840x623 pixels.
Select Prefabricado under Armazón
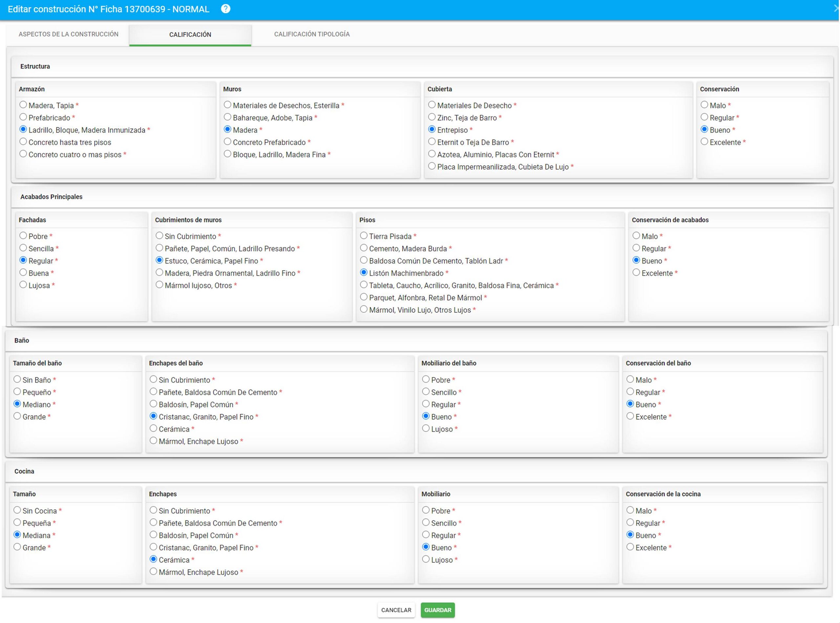23,117
